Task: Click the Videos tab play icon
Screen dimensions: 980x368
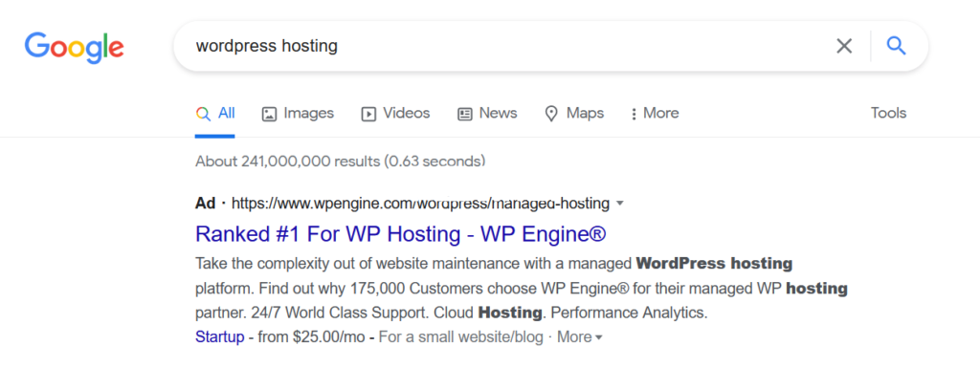Action: [368, 114]
